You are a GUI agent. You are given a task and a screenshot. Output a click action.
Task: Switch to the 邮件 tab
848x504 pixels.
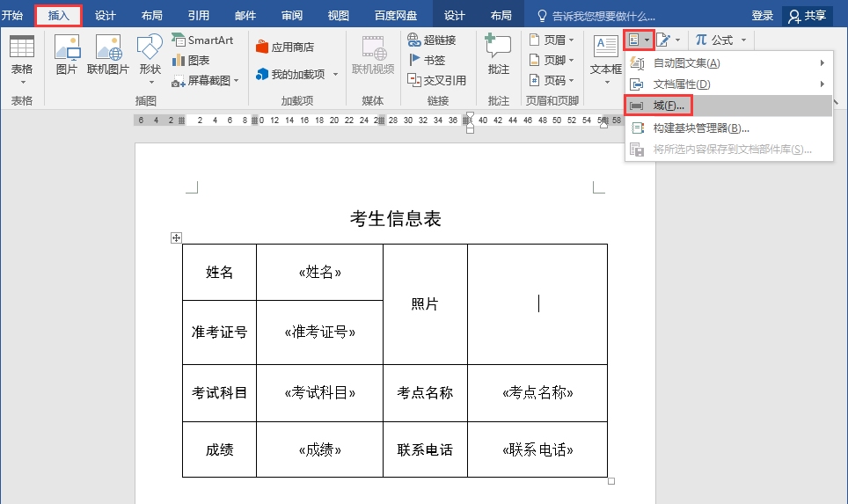(x=245, y=15)
